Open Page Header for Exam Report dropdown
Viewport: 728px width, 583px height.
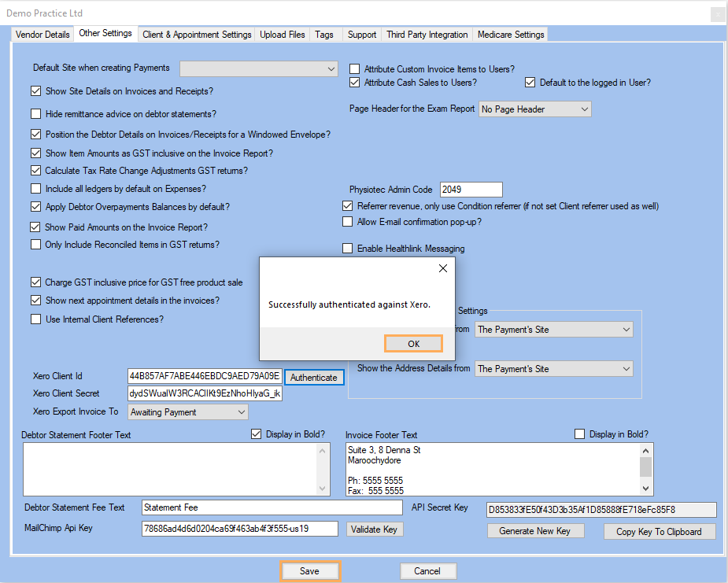pyautogui.click(x=534, y=109)
